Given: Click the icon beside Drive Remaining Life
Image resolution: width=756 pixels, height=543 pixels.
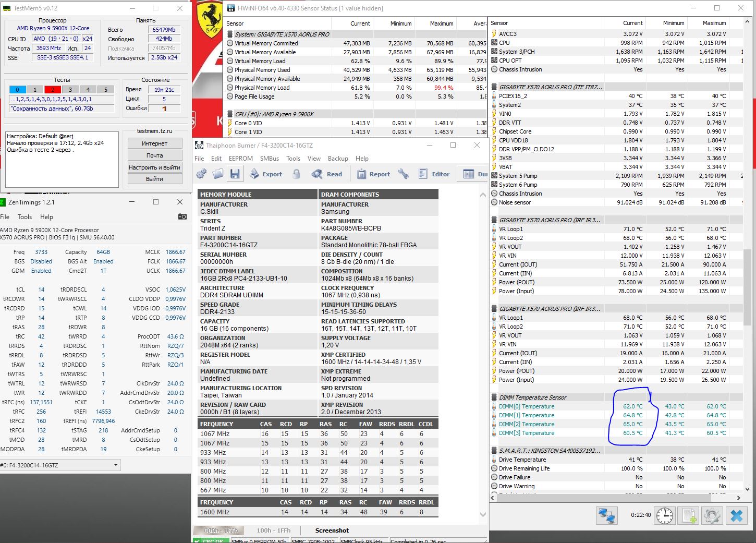Looking at the screenshot, I should tap(494, 468).
